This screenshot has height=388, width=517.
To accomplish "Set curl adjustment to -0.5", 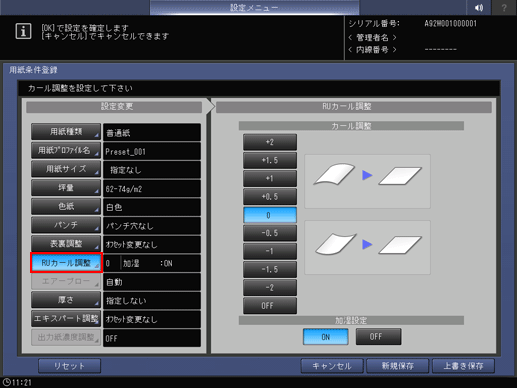I will coord(270,233).
